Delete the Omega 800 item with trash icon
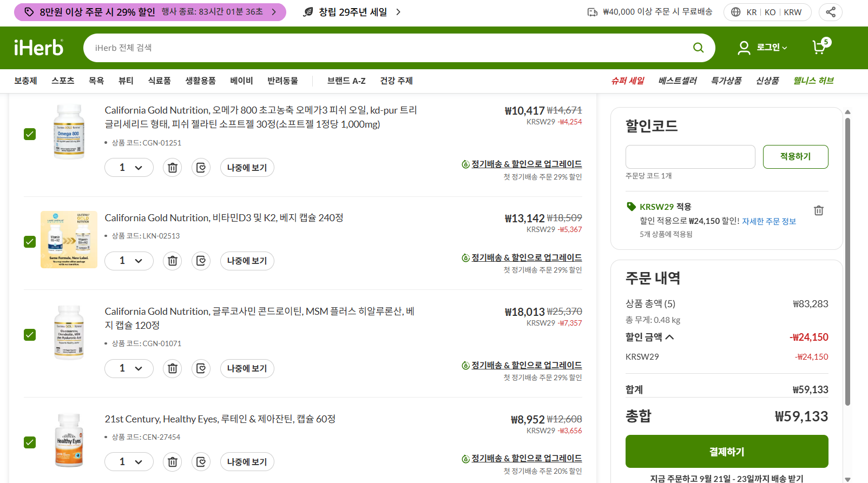The image size is (868, 483). 173,168
